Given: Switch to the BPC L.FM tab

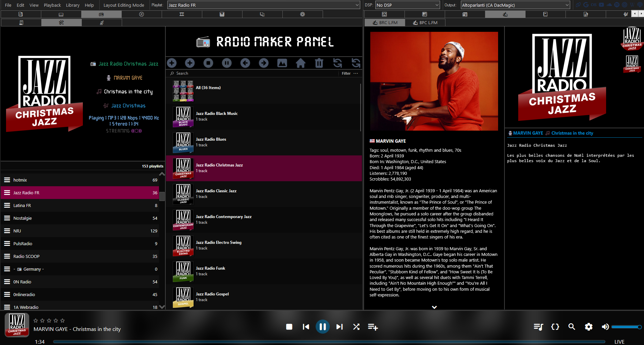Looking at the screenshot, I should [x=425, y=23].
